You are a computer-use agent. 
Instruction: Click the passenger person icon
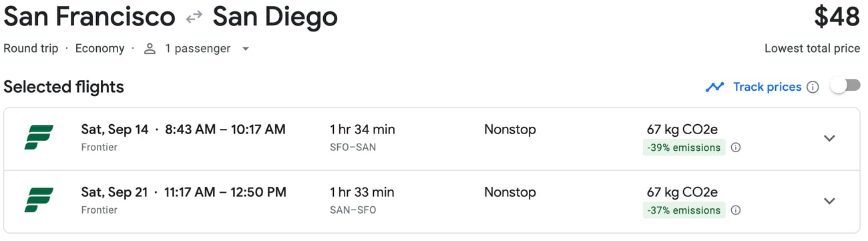(150, 49)
